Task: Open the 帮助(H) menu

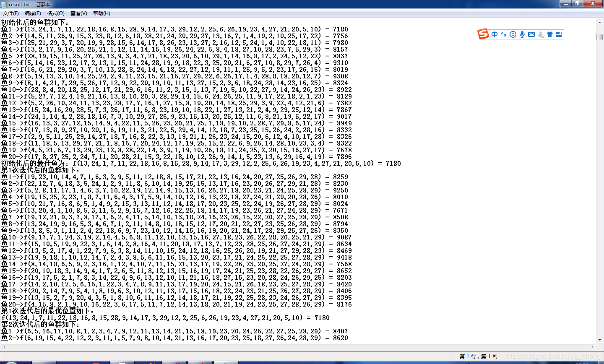Action: tap(102, 13)
